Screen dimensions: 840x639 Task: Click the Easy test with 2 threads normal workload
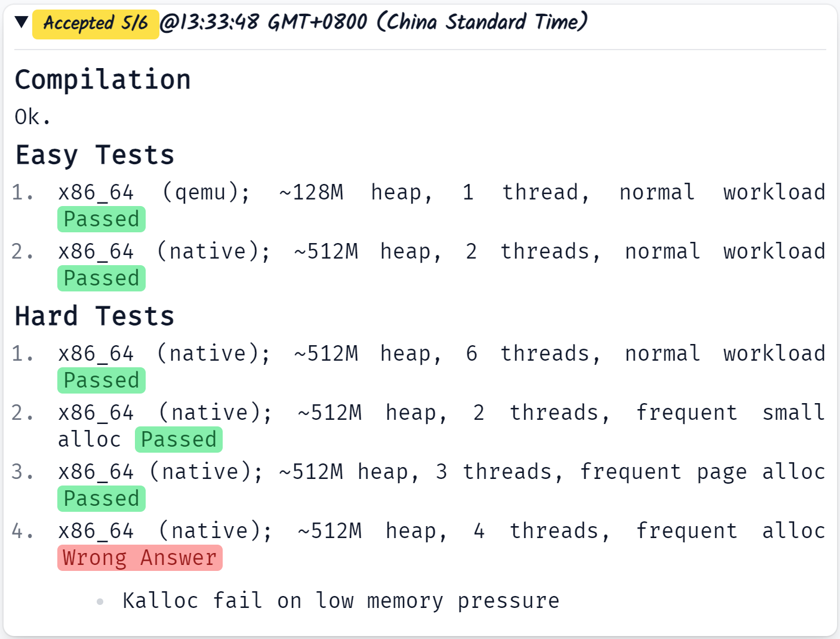click(442, 251)
